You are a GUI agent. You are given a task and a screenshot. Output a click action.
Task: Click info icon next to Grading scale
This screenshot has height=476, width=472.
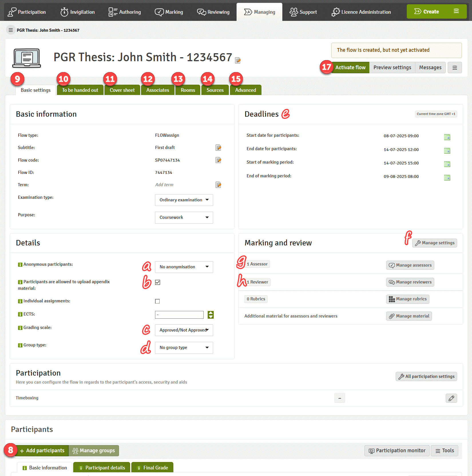tap(20, 328)
